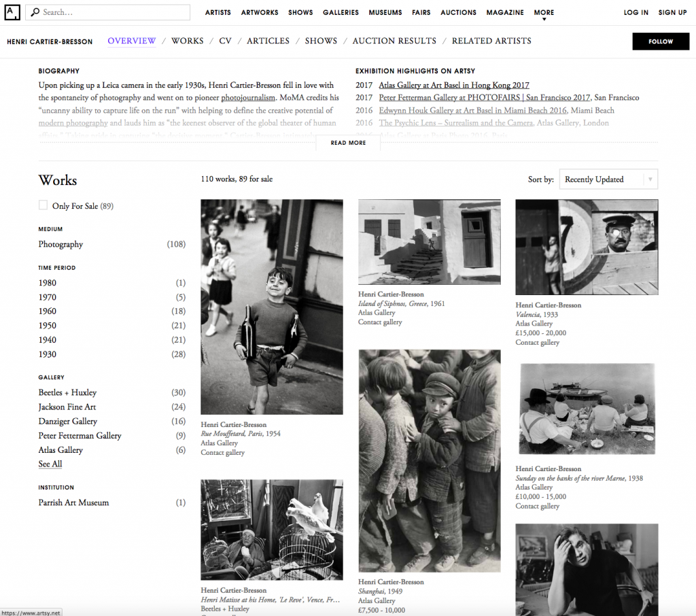Open portrait photo of man holding head

point(587,570)
